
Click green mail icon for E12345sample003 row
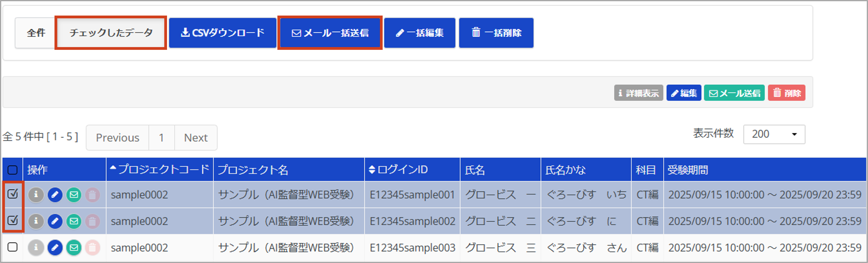click(74, 248)
